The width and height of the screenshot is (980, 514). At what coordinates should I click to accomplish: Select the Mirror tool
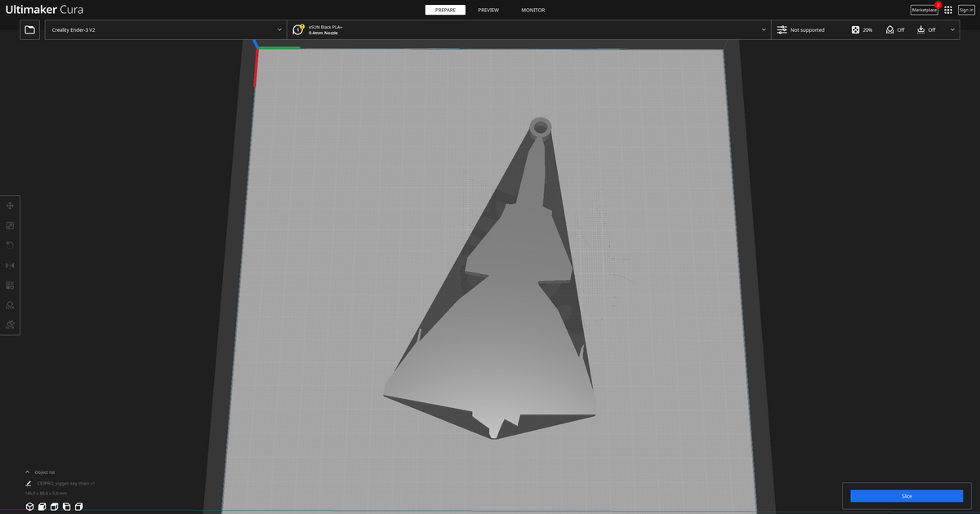[10, 264]
